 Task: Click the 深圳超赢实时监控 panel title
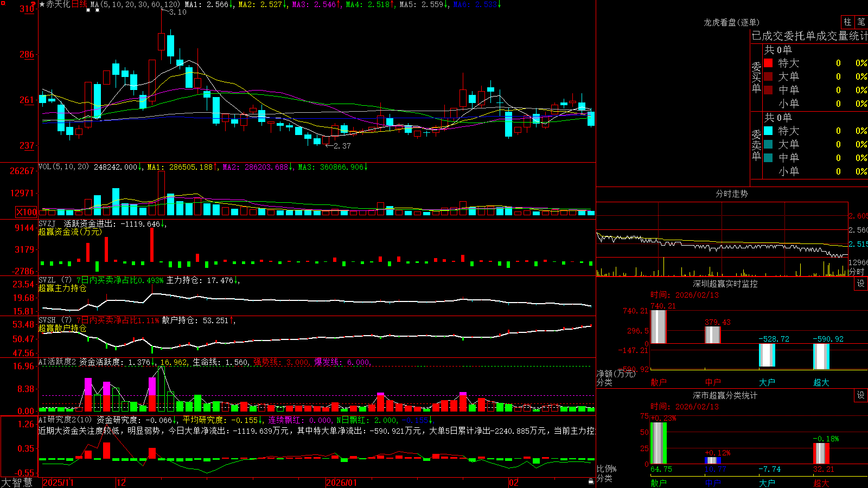click(x=725, y=284)
